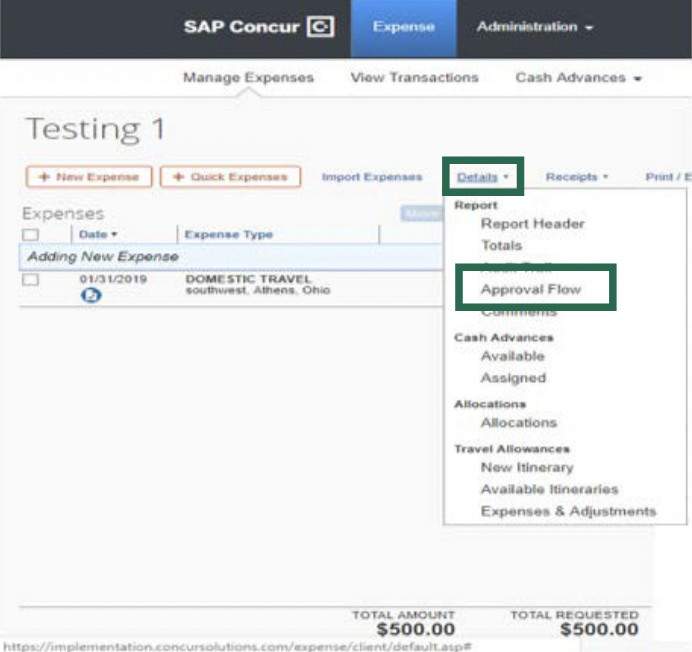Open New Itinerary under Travel Allowances
Screen dimensions: 692x652
click(x=526, y=467)
